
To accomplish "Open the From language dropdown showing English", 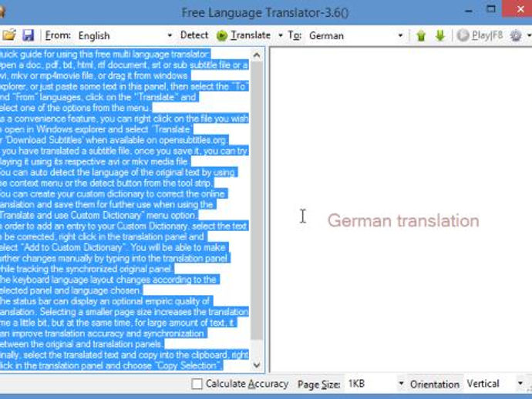I will coord(125,35).
